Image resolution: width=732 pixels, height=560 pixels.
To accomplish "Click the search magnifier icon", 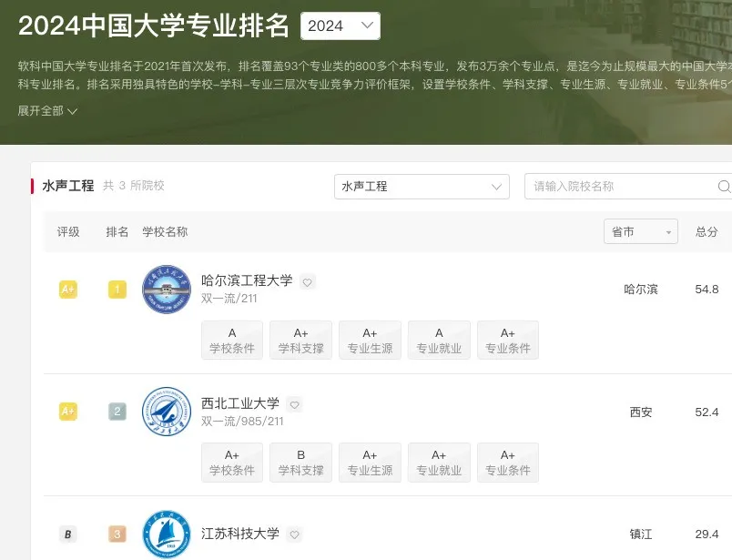I will click(x=724, y=187).
